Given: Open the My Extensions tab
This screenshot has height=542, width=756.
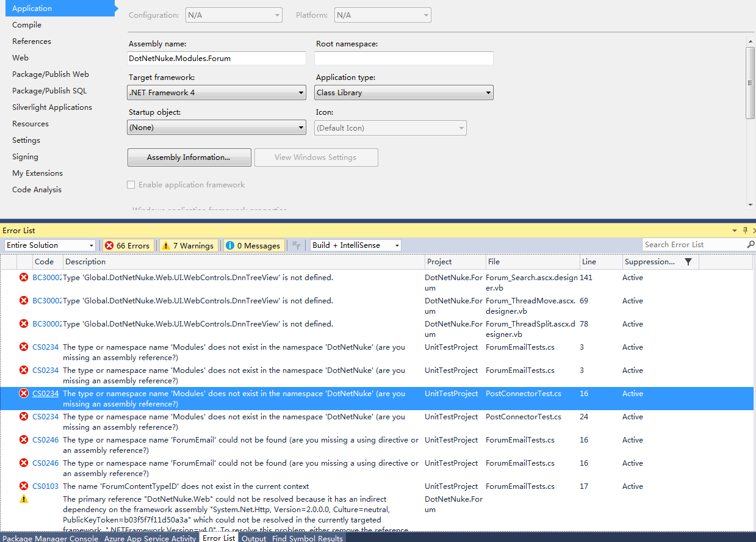Looking at the screenshot, I should pyautogui.click(x=37, y=173).
